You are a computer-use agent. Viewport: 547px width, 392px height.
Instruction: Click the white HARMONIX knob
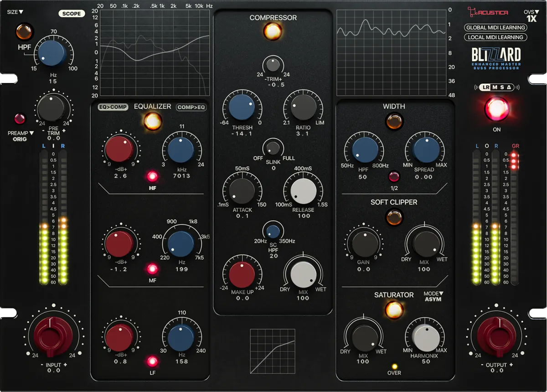click(x=426, y=338)
